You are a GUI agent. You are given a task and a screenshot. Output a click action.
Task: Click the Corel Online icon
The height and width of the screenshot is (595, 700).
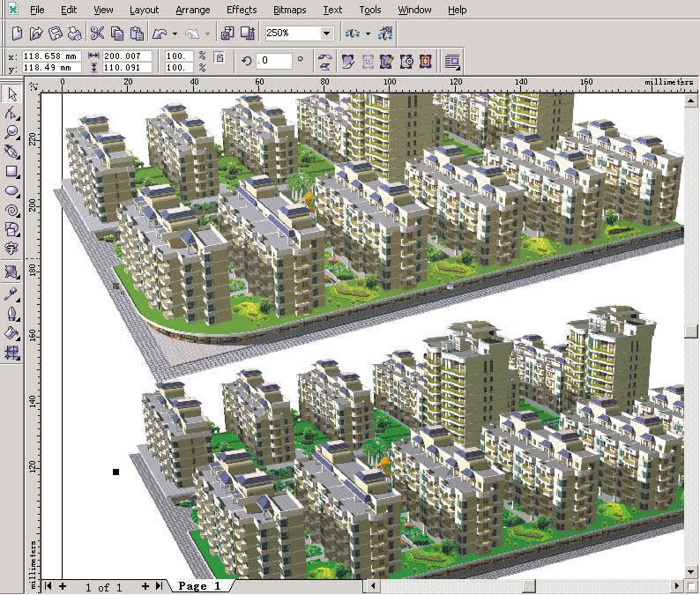385,33
